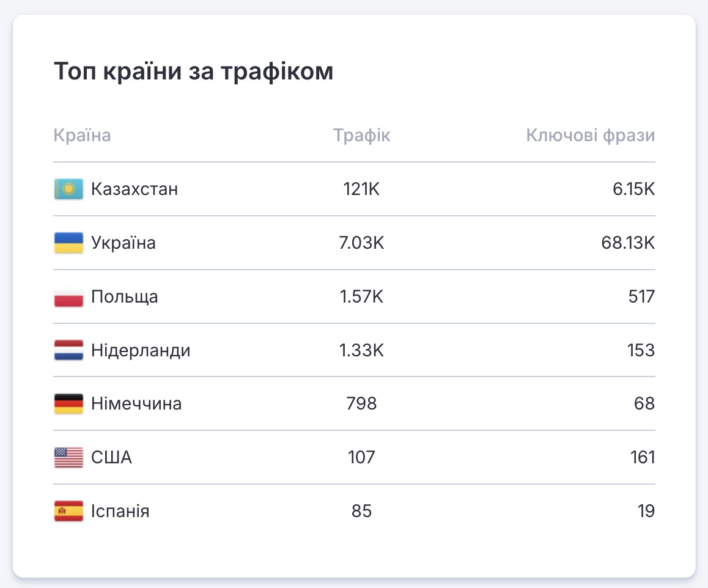Click the Germany flag icon
Screen dimensions: 708x588
click(x=68, y=404)
